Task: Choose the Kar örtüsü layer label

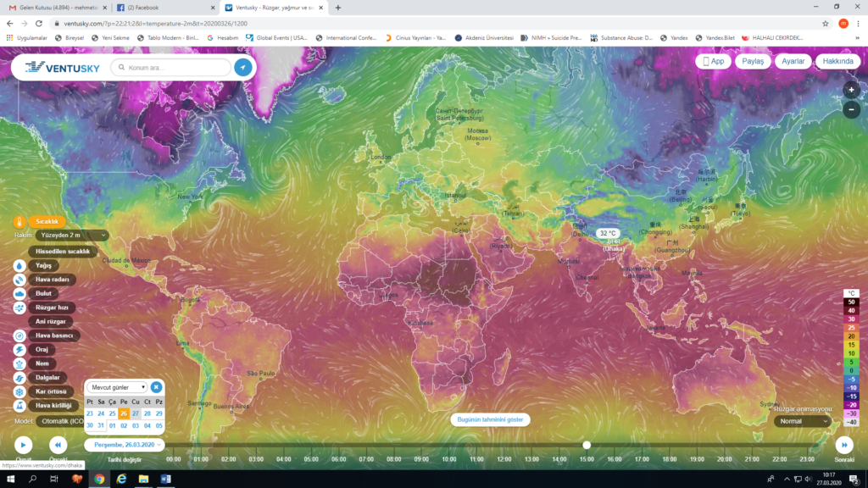Action: pos(51,391)
